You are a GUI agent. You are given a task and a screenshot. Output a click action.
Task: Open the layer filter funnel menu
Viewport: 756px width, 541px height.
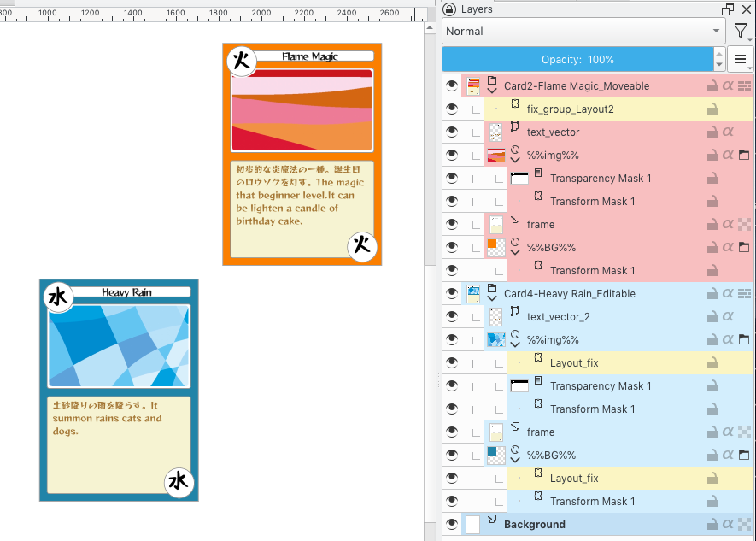click(x=740, y=32)
